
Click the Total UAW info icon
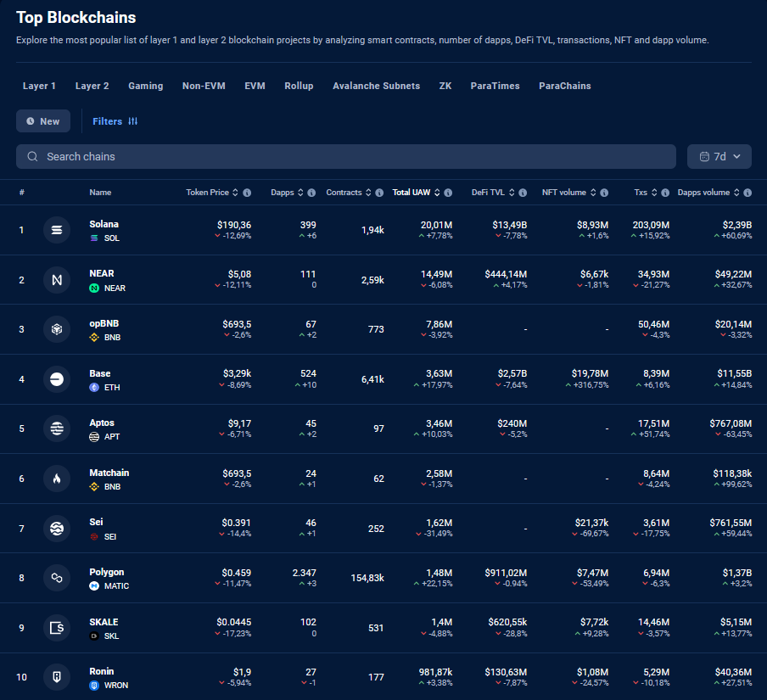point(448,193)
